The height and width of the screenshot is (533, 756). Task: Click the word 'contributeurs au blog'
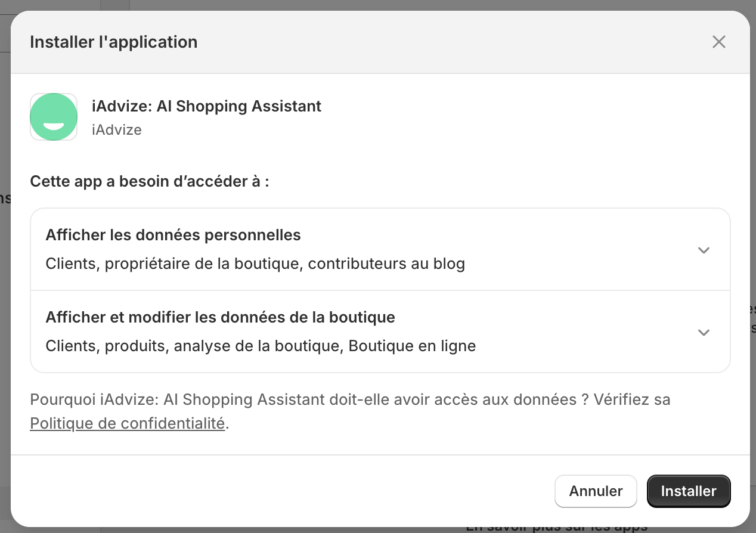point(386,264)
